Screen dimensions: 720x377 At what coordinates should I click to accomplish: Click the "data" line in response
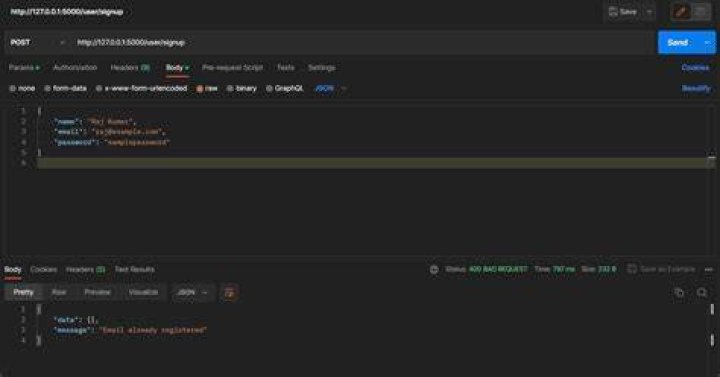pyautogui.click(x=76, y=320)
